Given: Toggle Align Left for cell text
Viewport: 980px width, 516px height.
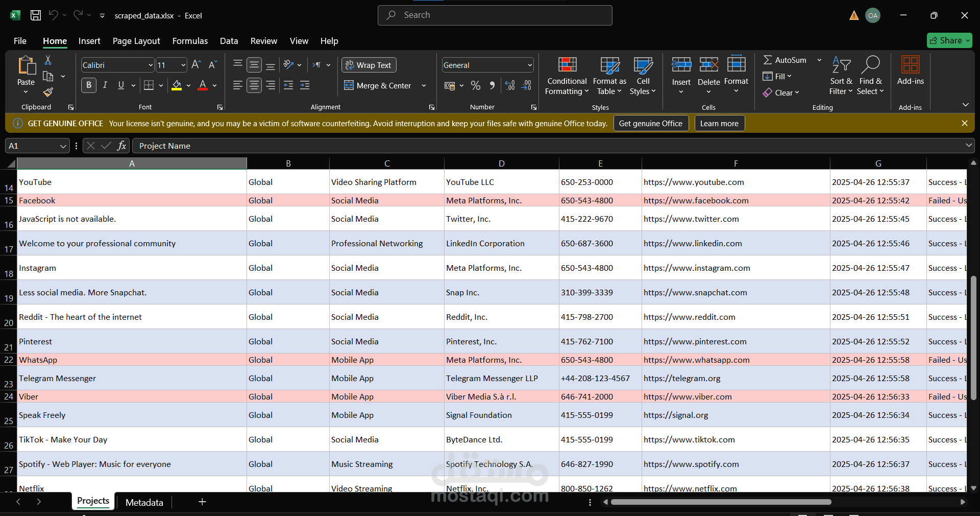Looking at the screenshot, I should pos(238,85).
